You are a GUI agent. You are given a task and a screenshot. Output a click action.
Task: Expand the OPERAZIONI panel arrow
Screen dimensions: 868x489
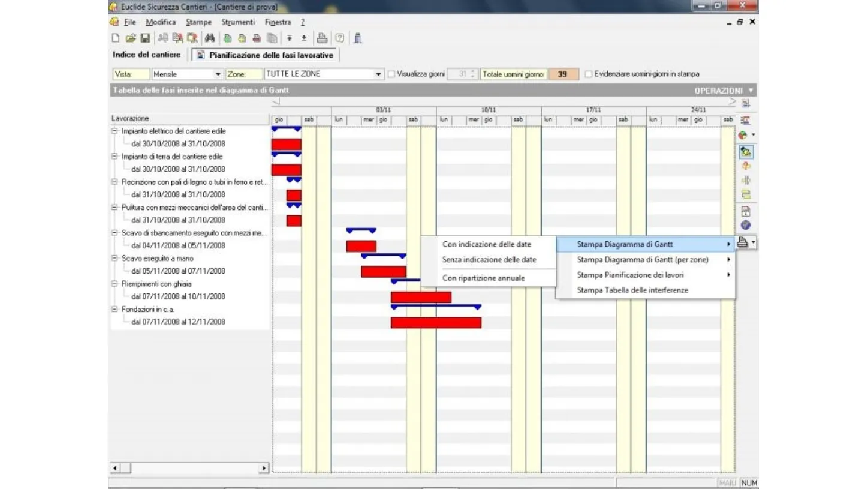[751, 91]
